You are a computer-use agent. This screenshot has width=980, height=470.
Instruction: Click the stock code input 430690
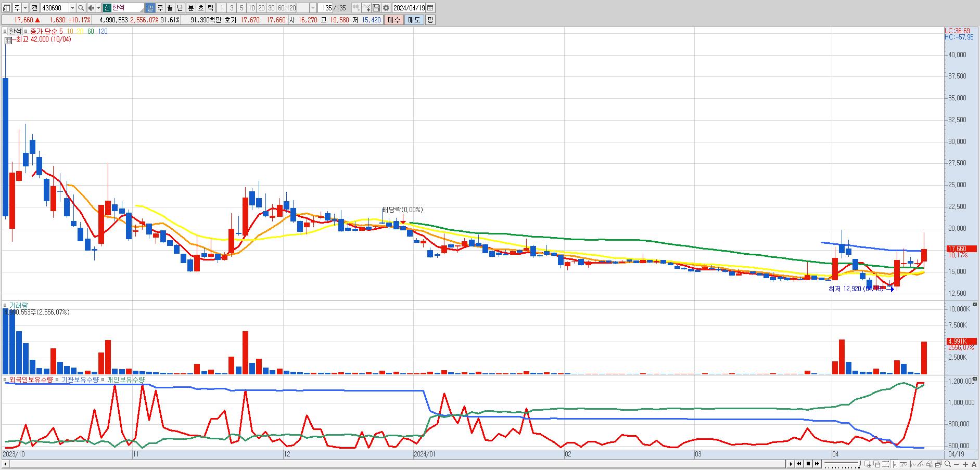click(55, 8)
